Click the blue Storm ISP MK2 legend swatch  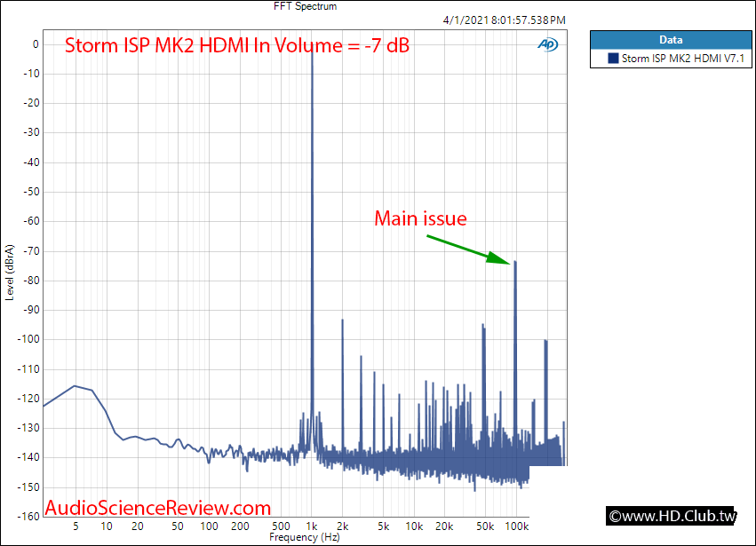tap(613, 59)
